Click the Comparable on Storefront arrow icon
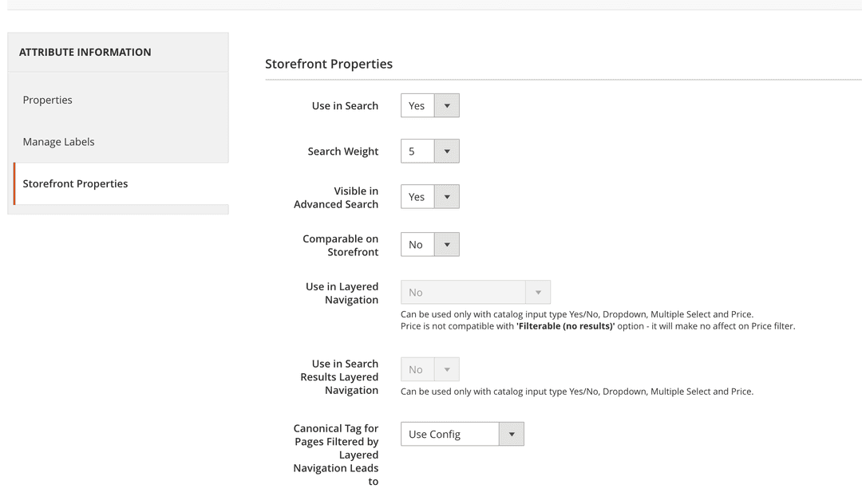Screen dimensions: 862x504 point(447,244)
